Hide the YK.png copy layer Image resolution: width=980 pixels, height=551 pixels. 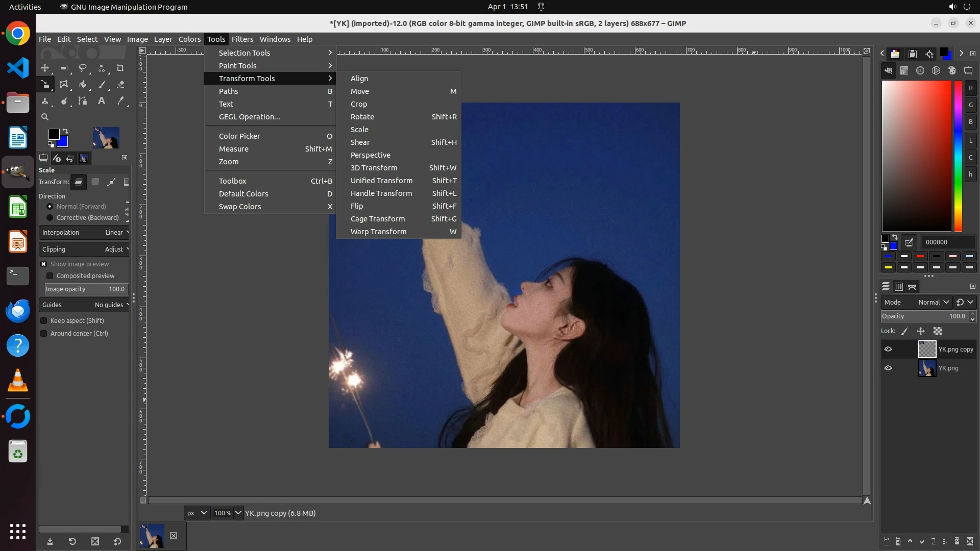[888, 349]
